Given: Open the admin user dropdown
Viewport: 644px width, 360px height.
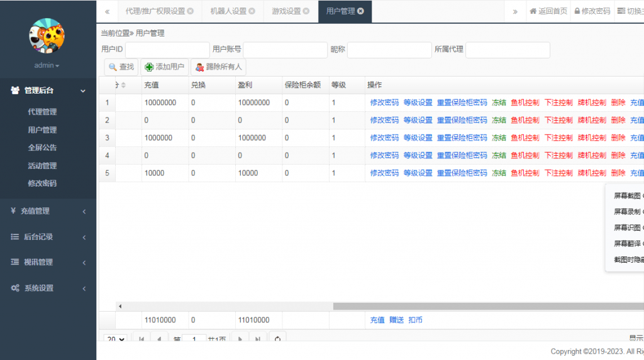Looking at the screenshot, I should 47,66.
